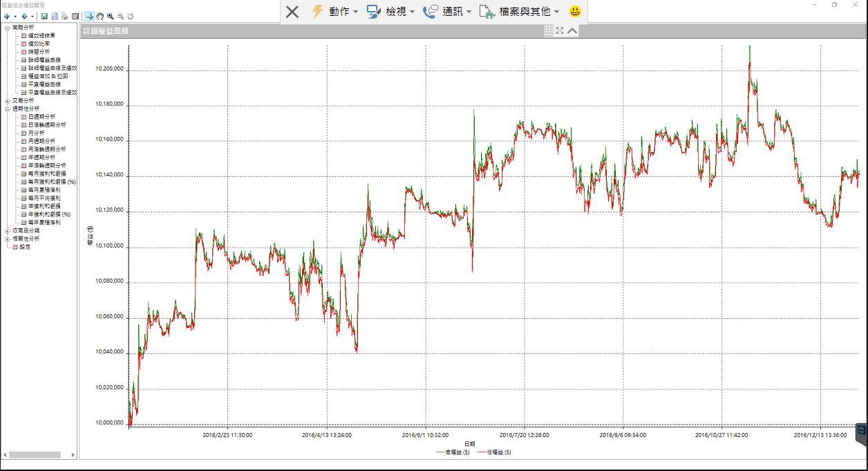Click the phone communication icon
868x471 pixels.
[x=431, y=12]
